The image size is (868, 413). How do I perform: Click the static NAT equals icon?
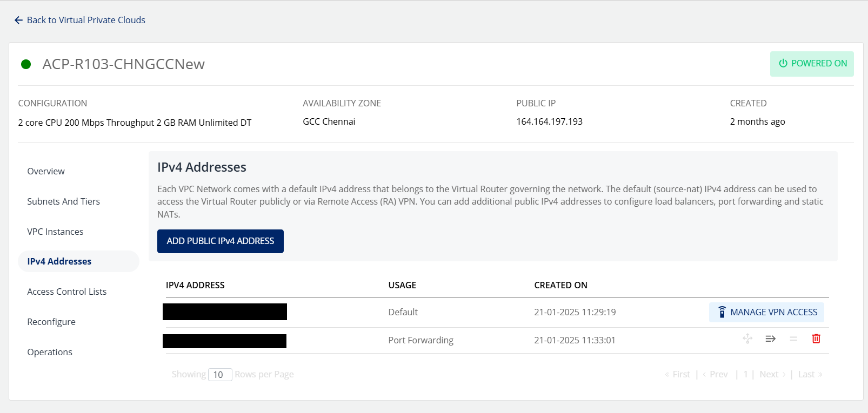click(793, 338)
